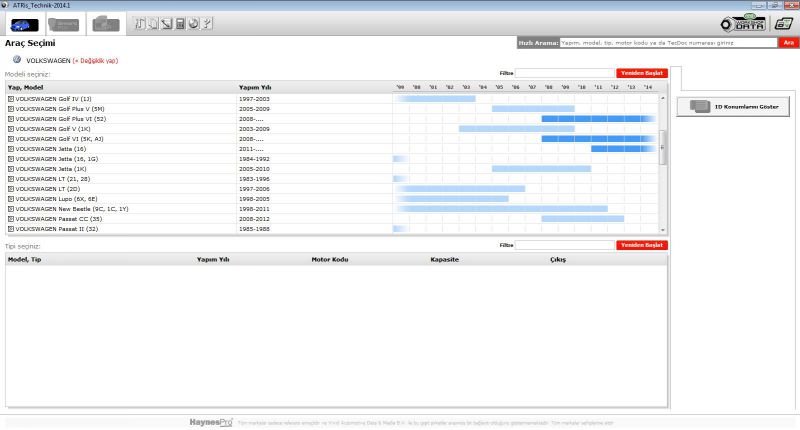Screen dimensions: 800x430
Task: Click the icon beside Golf Plus VI (52)
Action: click(x=11, y=119)
